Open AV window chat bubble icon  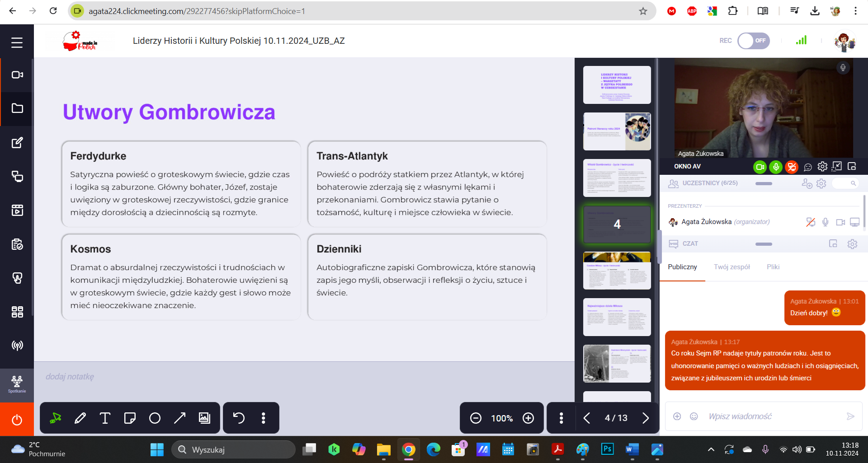click(x=808, y=167)
